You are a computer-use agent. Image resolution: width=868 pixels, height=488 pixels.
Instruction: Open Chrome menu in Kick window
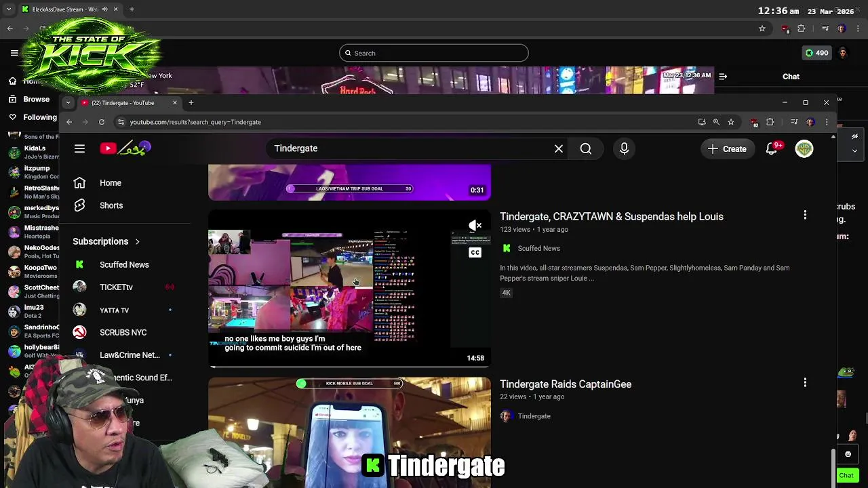pos(858,28)
